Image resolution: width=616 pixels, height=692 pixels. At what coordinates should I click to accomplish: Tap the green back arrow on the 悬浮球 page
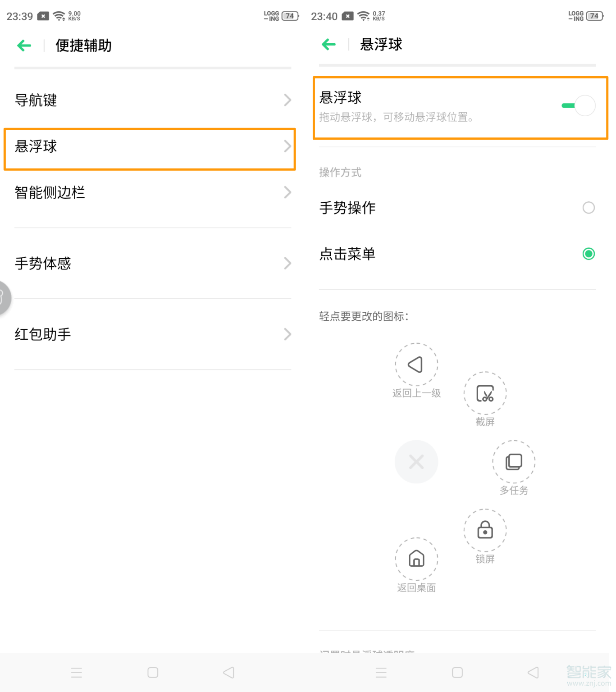pyautogui.click(x=328, y=44)
